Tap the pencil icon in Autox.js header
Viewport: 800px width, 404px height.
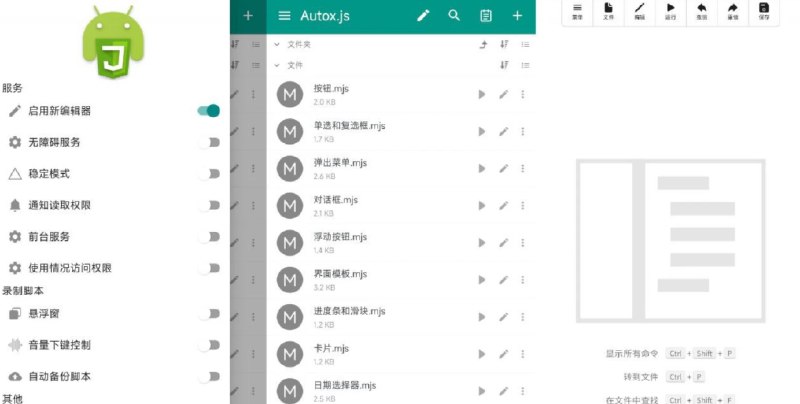pos(423,16)
